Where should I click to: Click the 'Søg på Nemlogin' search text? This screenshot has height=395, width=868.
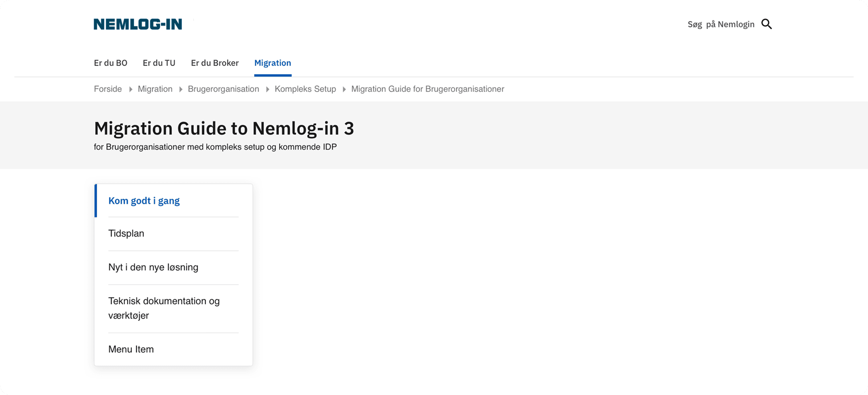pyautogui.click(x=721, y=24)
